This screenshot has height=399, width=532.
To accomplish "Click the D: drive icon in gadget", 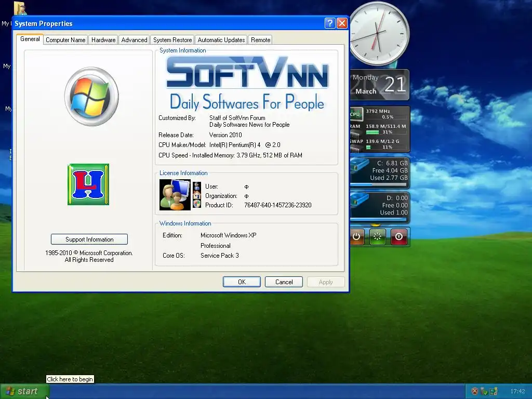I will point(360,201).
